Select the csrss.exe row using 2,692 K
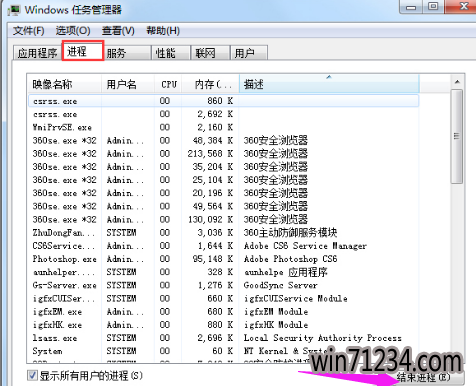476x386 pixels. [223, 114]
